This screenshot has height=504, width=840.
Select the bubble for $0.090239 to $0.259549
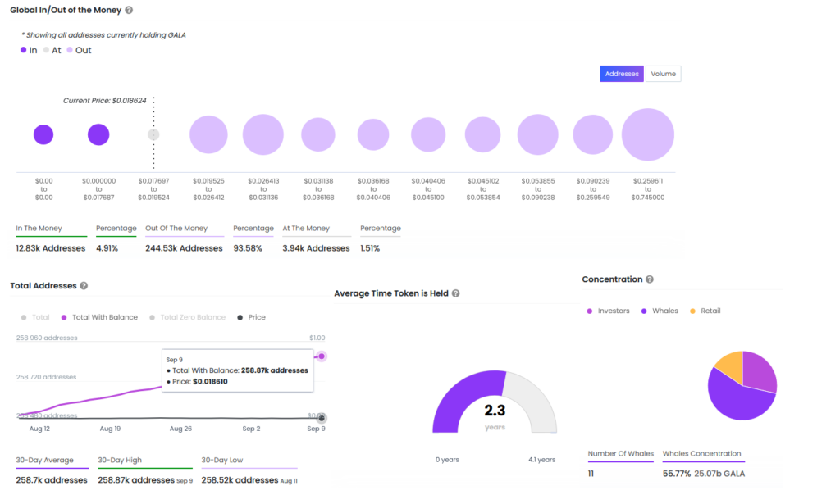tap(592, 134)
